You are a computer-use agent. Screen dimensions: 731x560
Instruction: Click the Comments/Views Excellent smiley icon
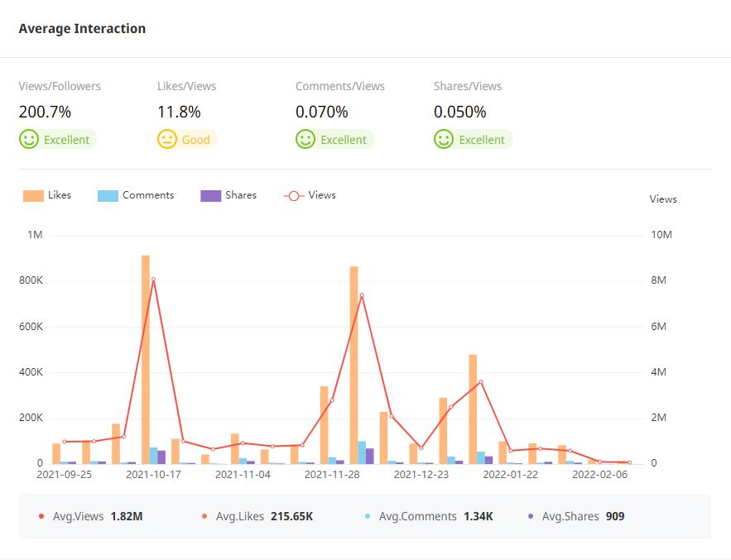tap(305, 140)
